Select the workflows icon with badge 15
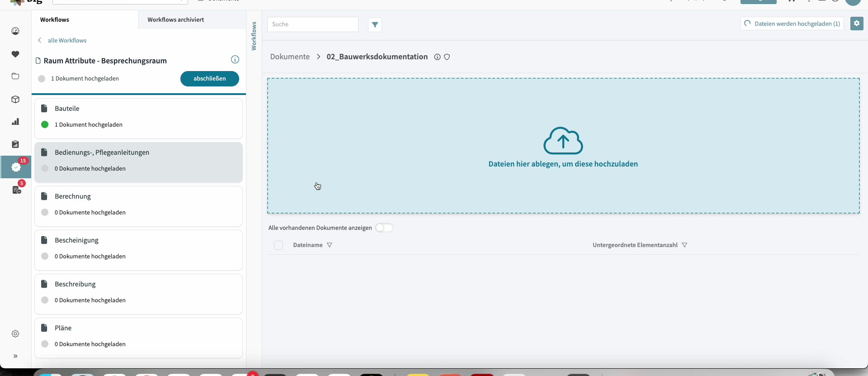This screenshot has height=376, width=868. [16, 167]
